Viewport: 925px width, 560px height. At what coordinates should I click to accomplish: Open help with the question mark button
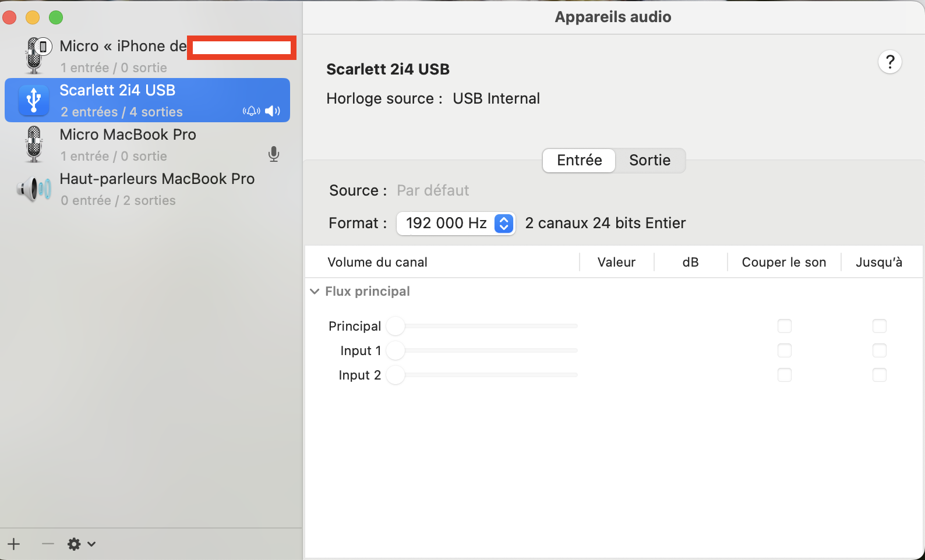click(889, 62)
